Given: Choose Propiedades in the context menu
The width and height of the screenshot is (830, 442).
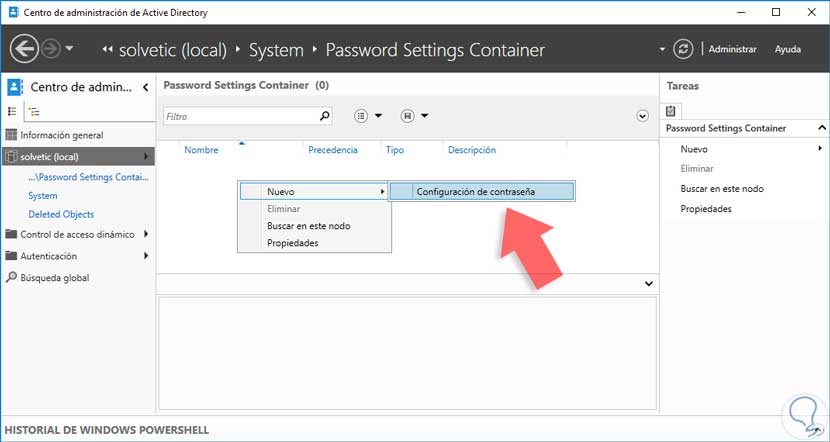Looking at the screenshot, I should [x=293, y=243].
